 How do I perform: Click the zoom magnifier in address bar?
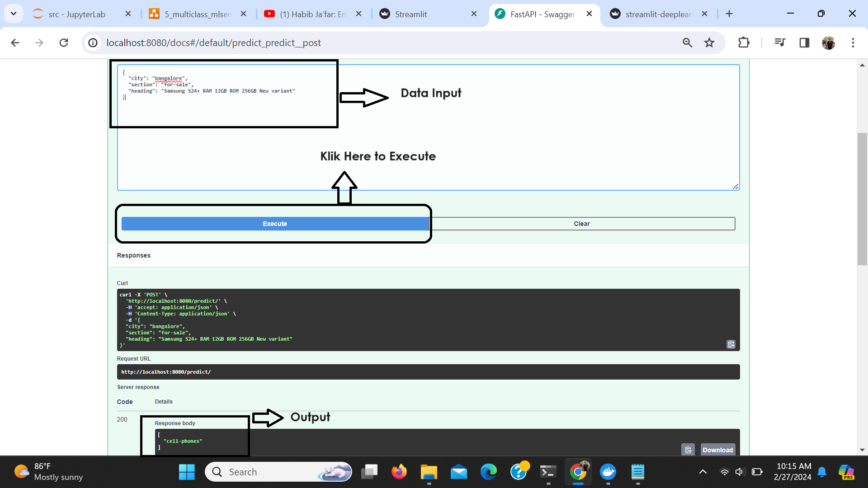click(687, 42)
